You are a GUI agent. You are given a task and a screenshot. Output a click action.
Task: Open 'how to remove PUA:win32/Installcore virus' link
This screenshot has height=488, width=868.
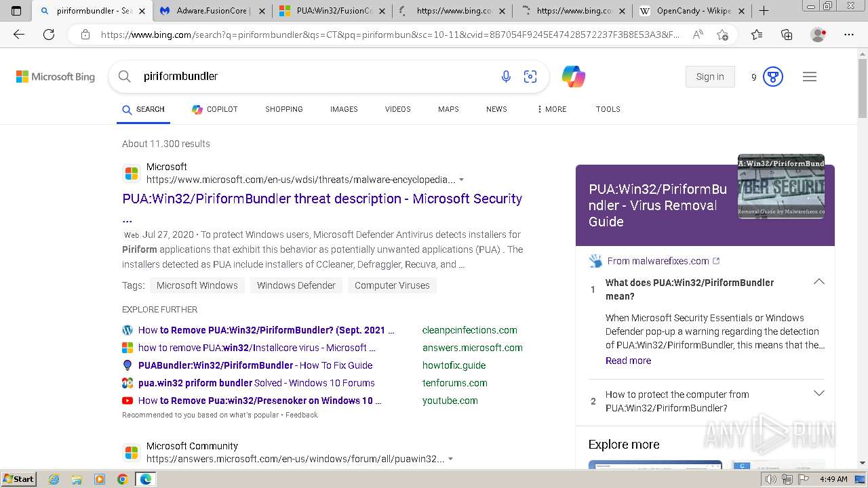click(x=257, y=348)
